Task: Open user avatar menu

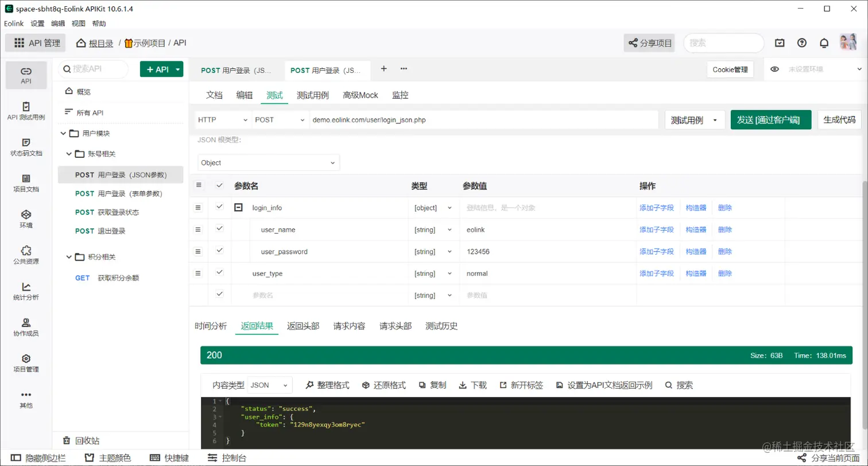Action: (x=848, y=42)
